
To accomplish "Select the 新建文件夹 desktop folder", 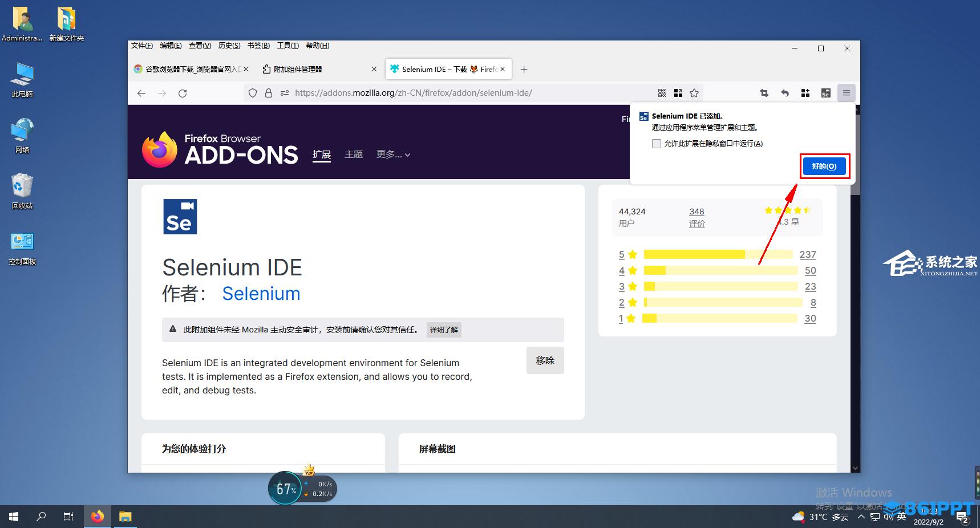I will pyautogui.click(x=66, y=24).
